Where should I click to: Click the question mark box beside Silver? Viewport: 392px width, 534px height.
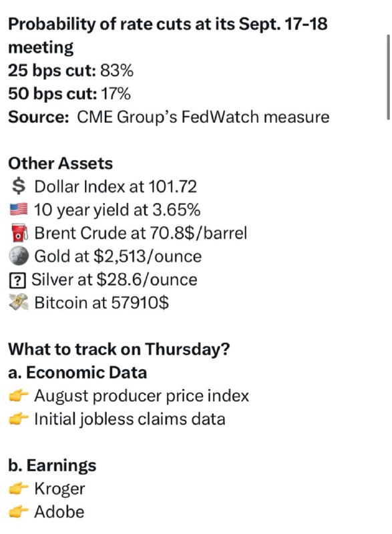[17, 280]
